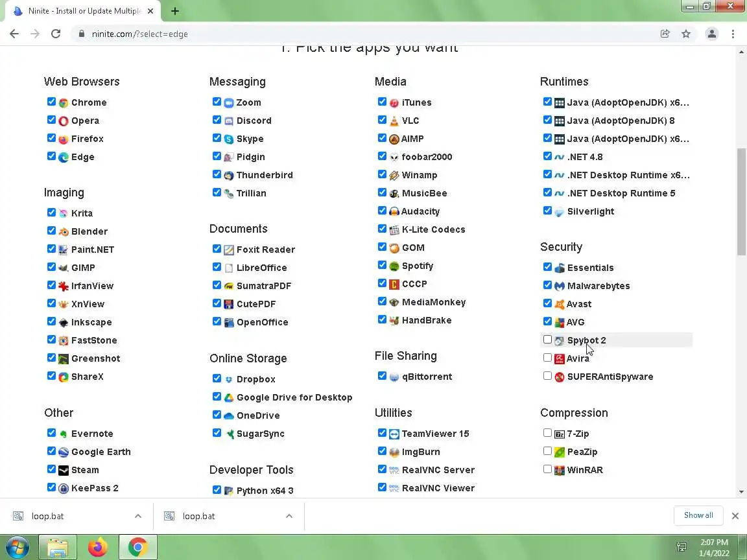
Task: Click the Greenshot label
Action: pos(96,358)
